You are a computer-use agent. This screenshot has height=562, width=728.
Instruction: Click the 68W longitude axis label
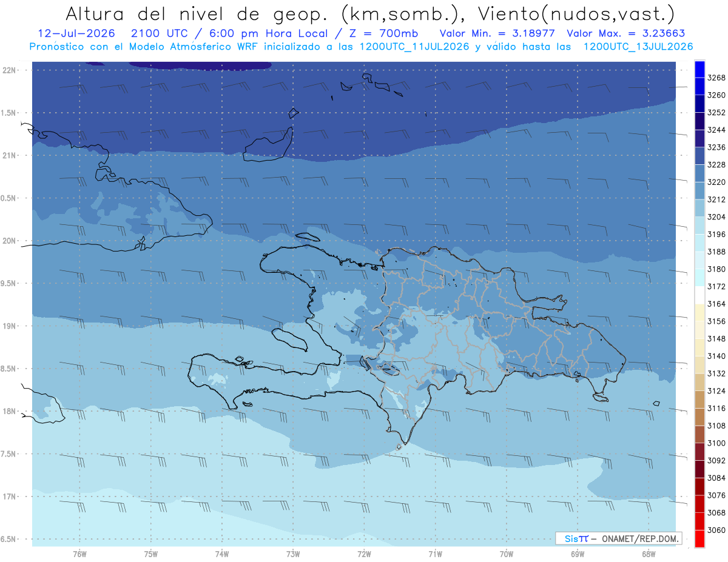pyautogui.click(x=649, y=554)
